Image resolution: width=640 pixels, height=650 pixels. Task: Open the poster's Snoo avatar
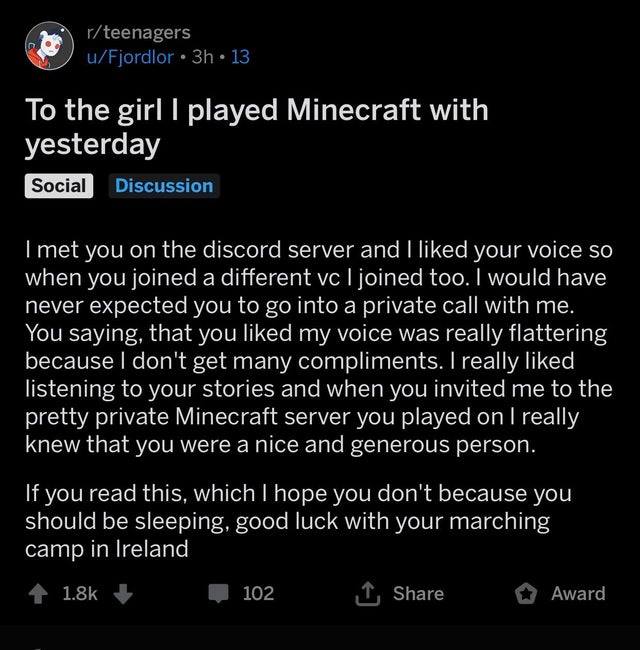[49, 46]
